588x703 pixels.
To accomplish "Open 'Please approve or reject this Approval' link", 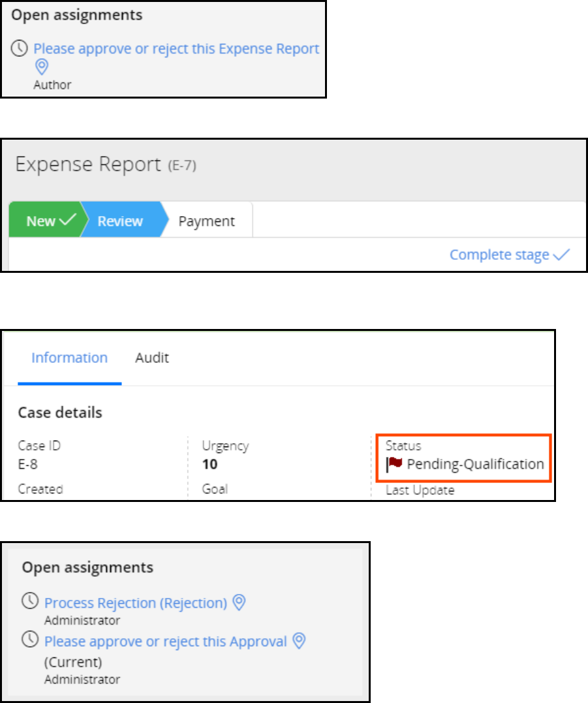I will [x=165, y=642].
